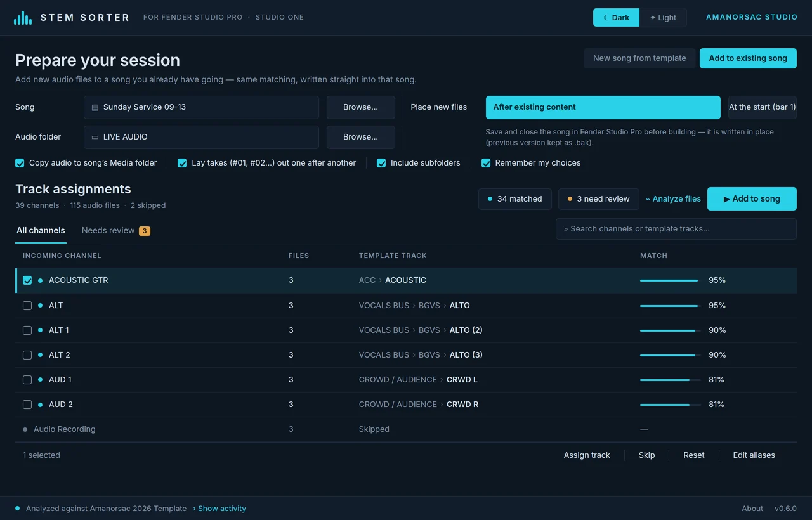This screenshot has height=520, width=812.
Task: Click the search magnifier icon in channel search
Action: click(x=566, y=229)
